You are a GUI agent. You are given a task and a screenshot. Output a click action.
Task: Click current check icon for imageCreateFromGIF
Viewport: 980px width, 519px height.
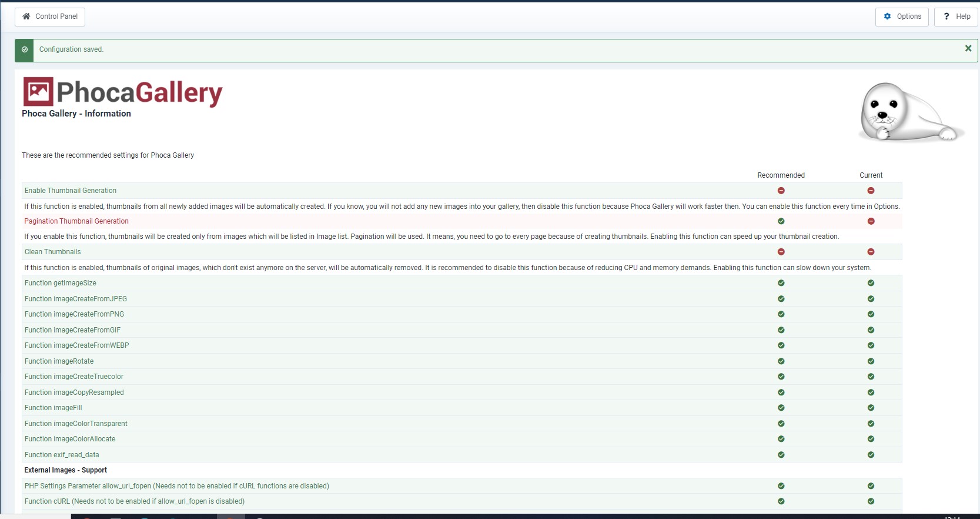871,330
